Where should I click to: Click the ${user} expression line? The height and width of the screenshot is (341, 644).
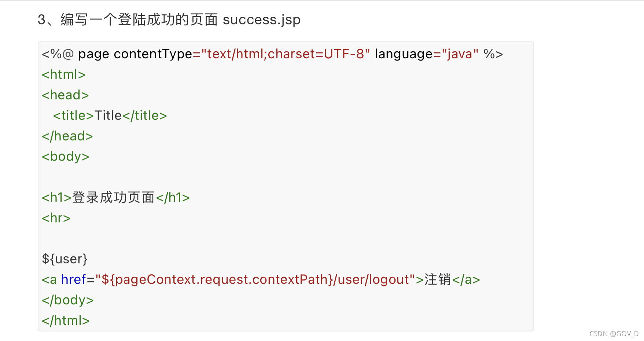(x=65, y=259)
